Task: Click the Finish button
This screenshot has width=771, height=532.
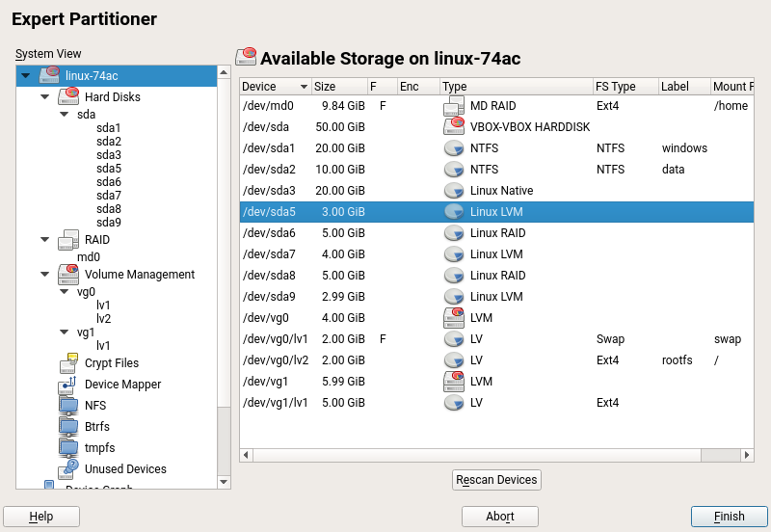Action: pyautogui.click(x=729, y=517)
